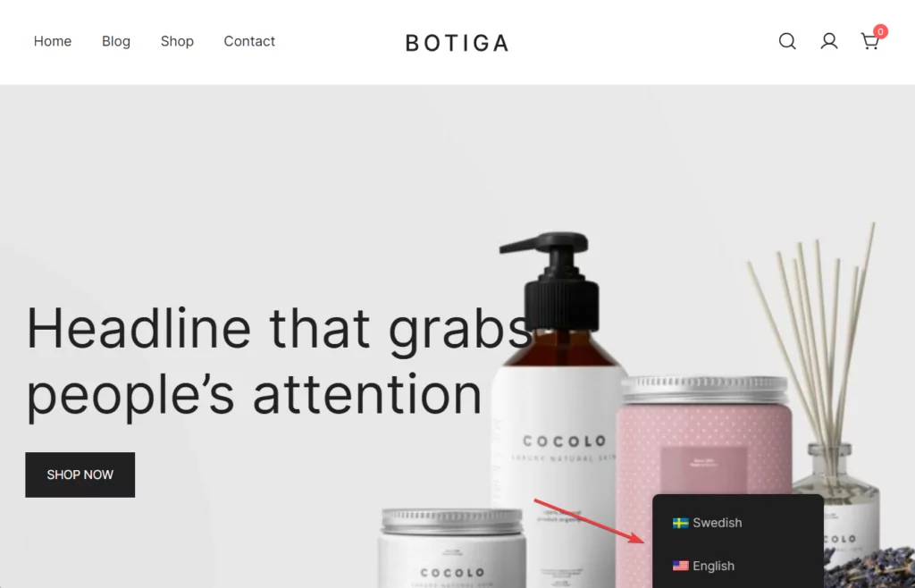Open the search icon in header
Image resolution: width=915 pixels, height=588 pixels.
pos(787,41)
